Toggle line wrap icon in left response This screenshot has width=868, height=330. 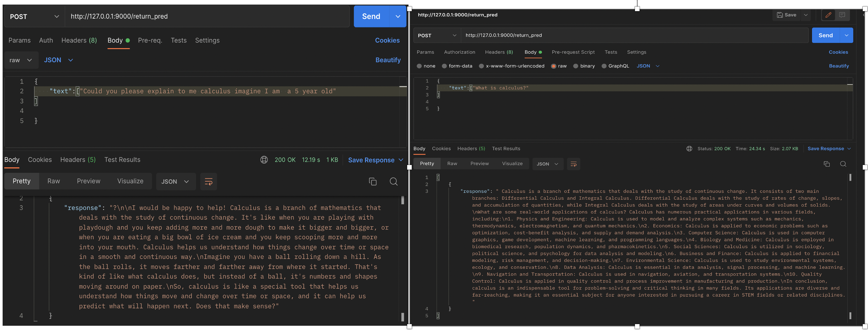click(x=208, y=182)
